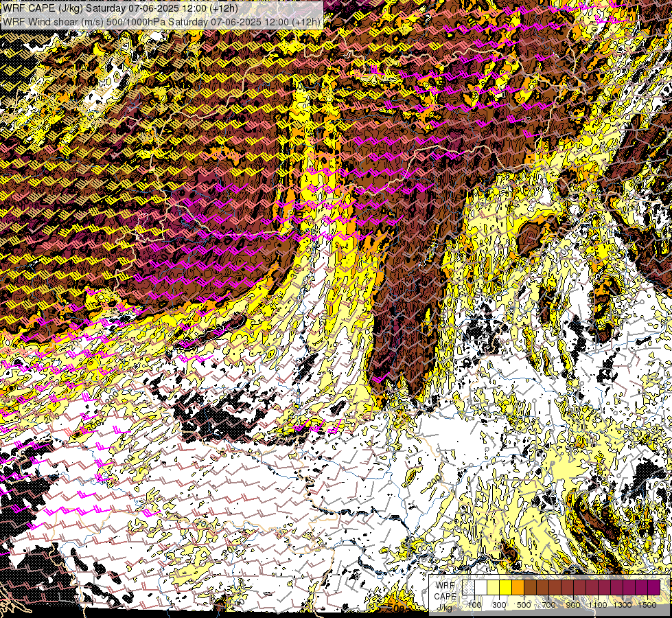Choose the last purple legend swatch
This screenshot has width=672, height=618.
pyautogui.click(x=653, y=587)
